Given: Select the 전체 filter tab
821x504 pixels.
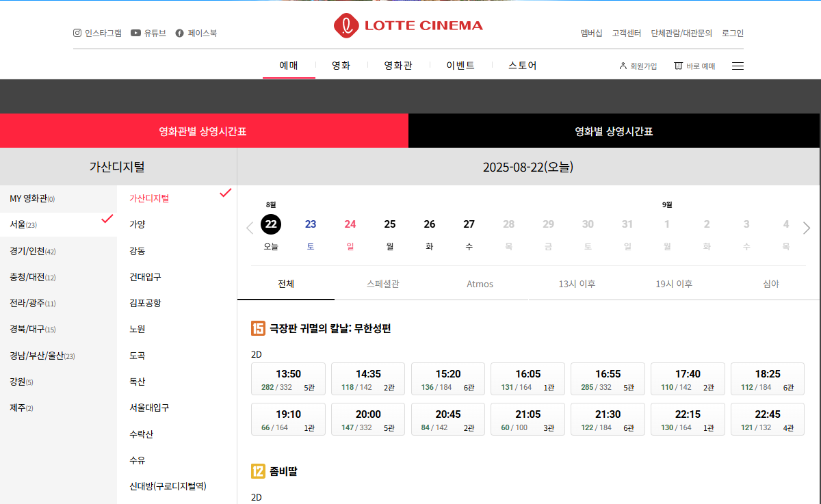Looking at the screenshot, I should [286, 284].
